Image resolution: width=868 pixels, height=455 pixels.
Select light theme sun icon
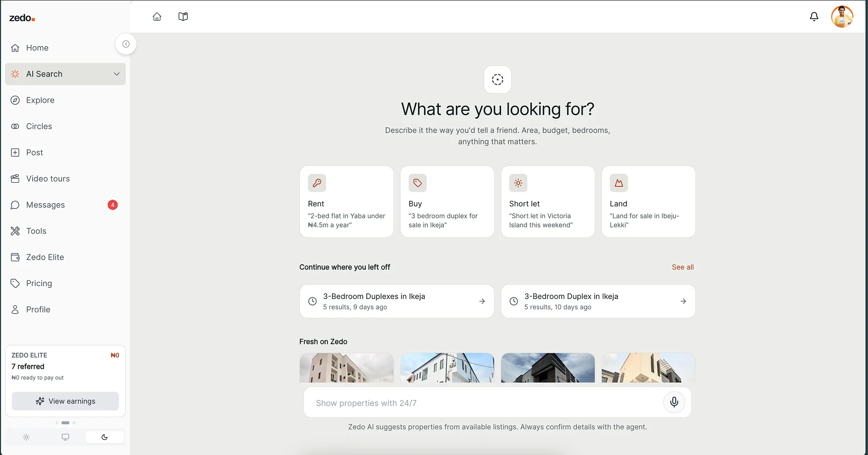[26, 437]
